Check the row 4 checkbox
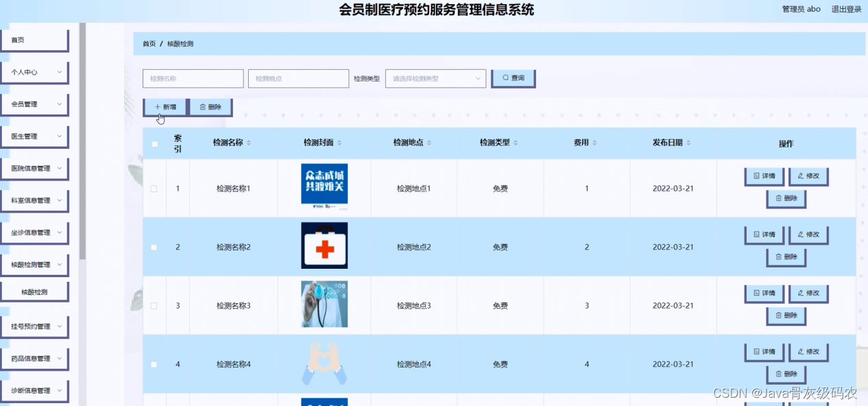This screenshot has width=868, height=406. (154, 364)
